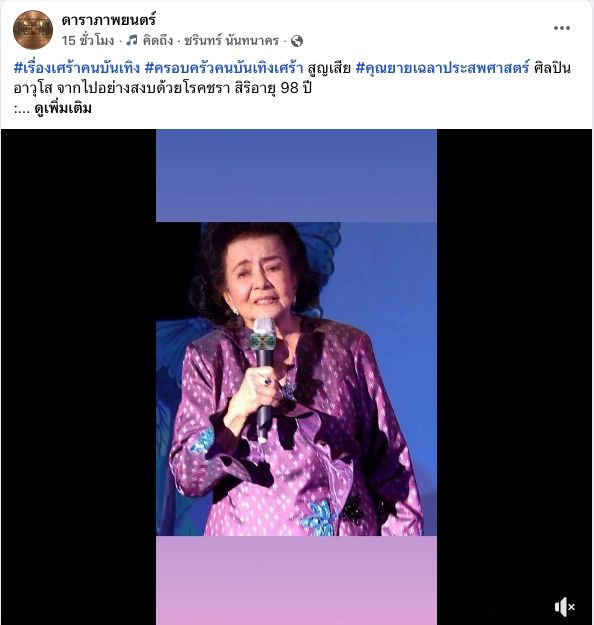This screenshot has height=625, width=594.
Task: Click the pink banner below the portrait
Action: pos(296,580)
